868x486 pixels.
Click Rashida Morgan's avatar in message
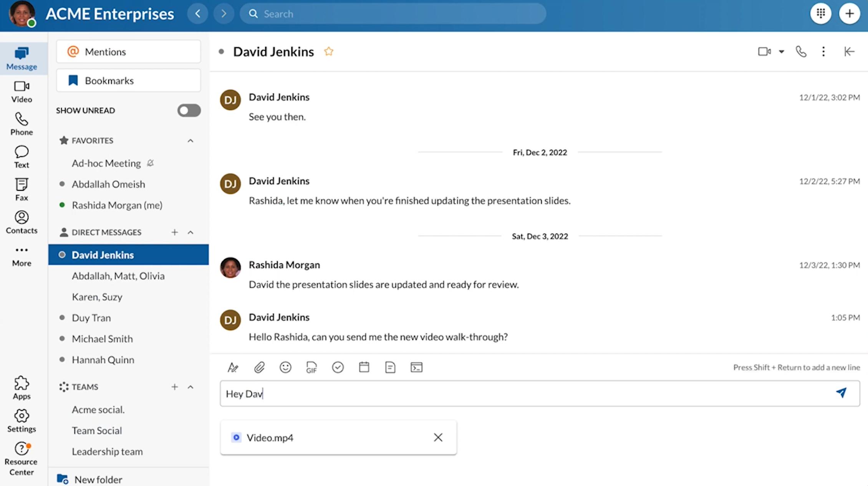(x=230, y=268)
